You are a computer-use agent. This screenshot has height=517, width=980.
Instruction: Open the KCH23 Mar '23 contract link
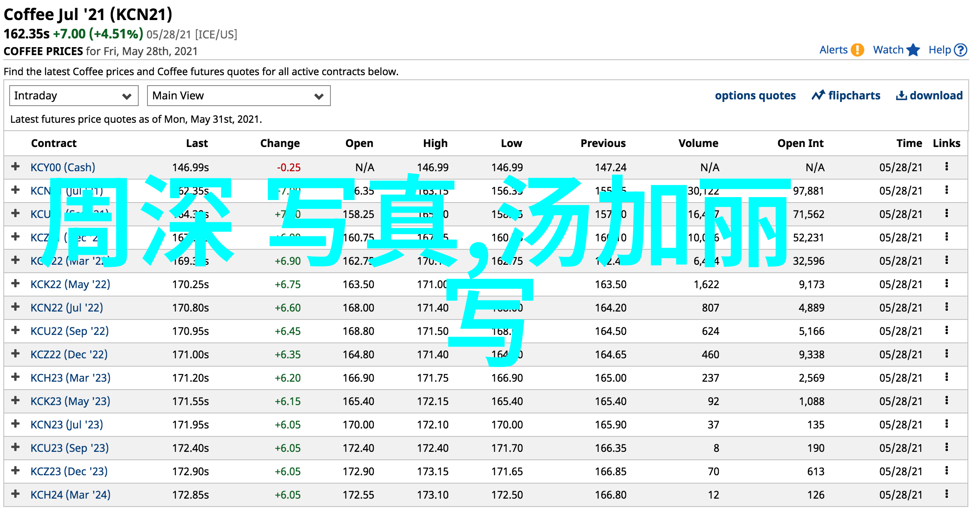pyautogui.click(x=70, y=378)
